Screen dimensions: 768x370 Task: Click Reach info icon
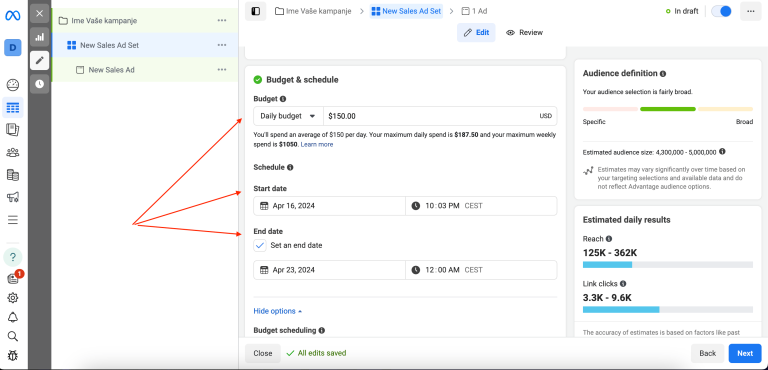pyautogui.click(x=609, y=239)
